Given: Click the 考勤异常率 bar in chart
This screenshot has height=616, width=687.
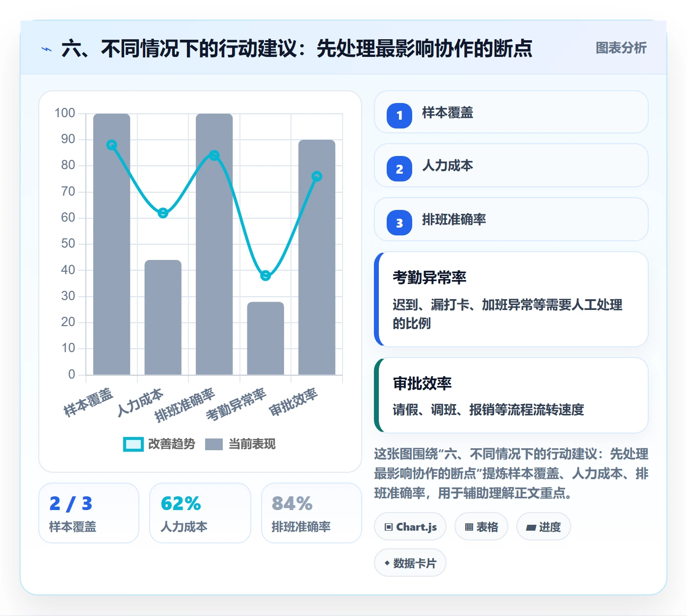Looking at the screenshot, I should (265, 338).
